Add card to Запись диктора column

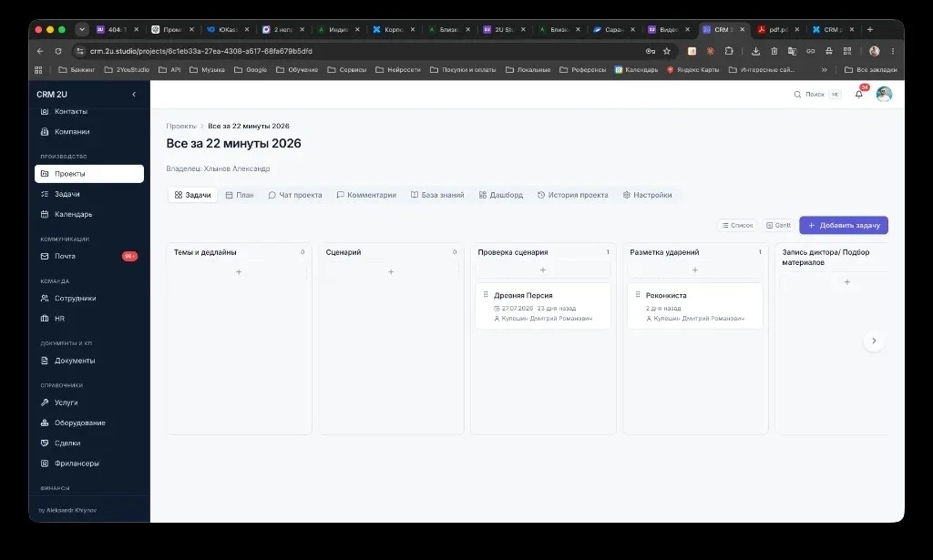846,281
